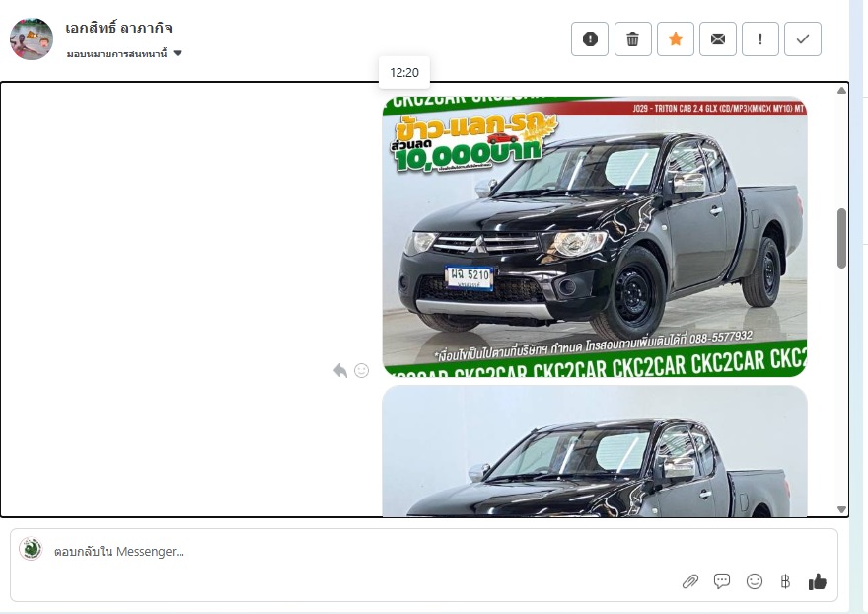React to message with smiley icon

[x=361, y=370]
